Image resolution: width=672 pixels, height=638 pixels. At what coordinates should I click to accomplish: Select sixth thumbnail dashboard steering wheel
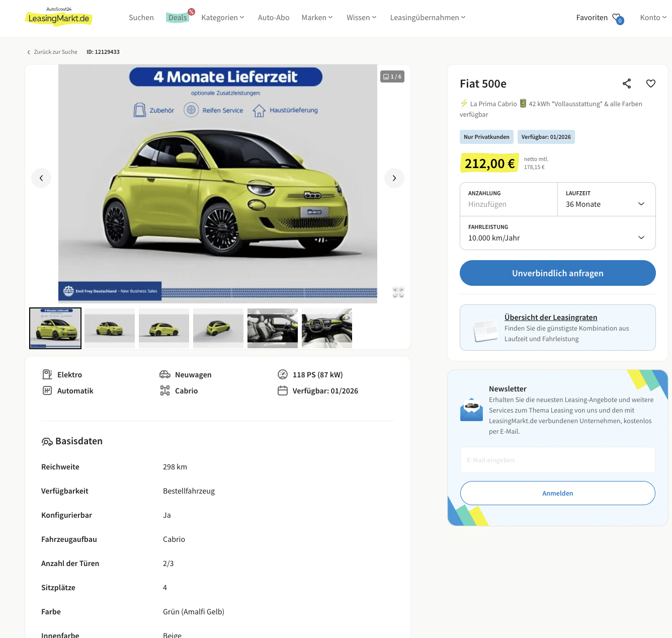tap(327, 328)
